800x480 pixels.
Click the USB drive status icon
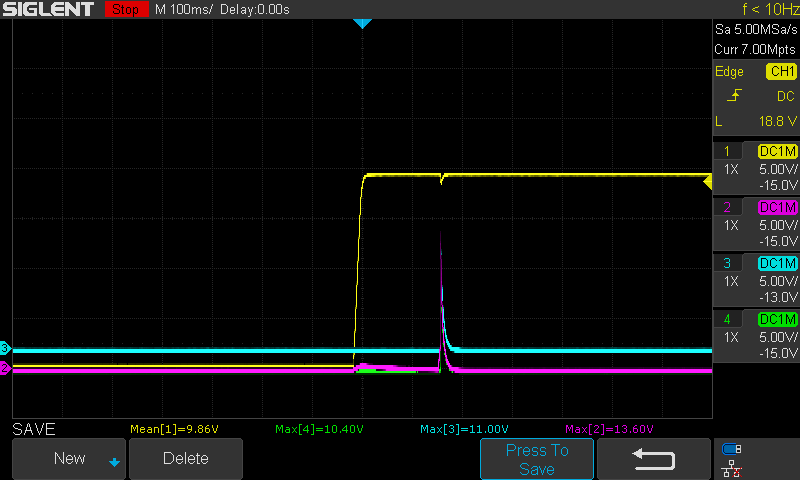coord(732,449)
